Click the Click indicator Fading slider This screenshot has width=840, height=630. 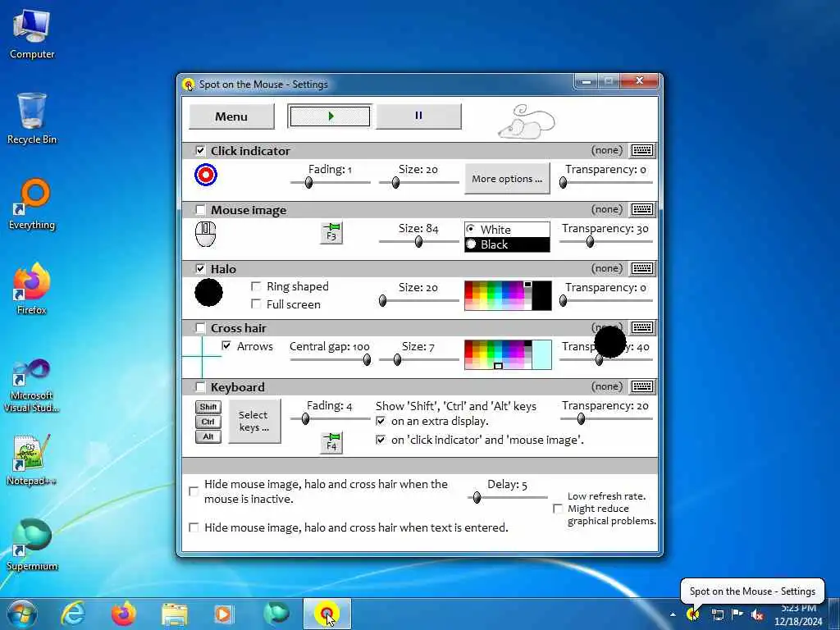(x=330, y=183)
